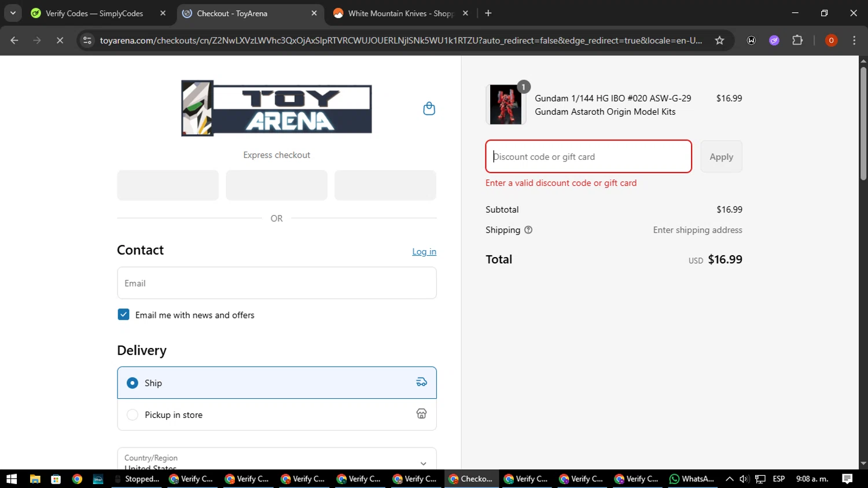The image size is (868, 488).
Task: Switch to Verify Codes — SimplyCodes tab
Action: coord(94,13)
